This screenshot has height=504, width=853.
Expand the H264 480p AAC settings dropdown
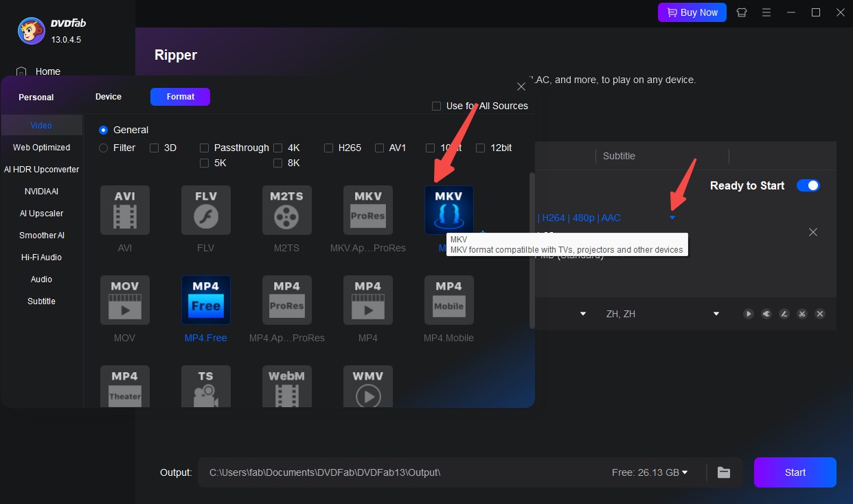click(x=672, y=218)
